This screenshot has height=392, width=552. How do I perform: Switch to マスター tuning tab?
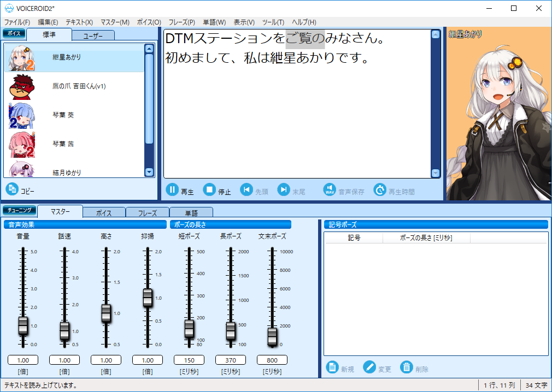pos(60,212)
